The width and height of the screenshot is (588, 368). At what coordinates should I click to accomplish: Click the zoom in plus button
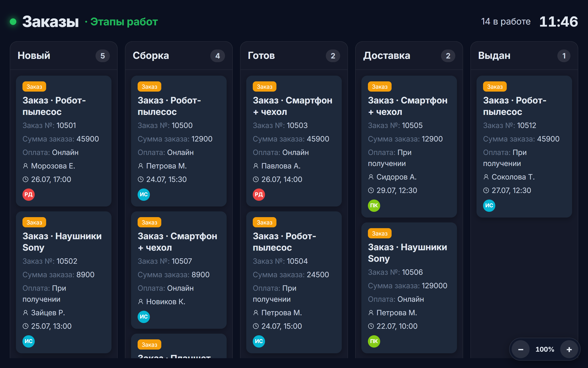(x=569, y=350)
